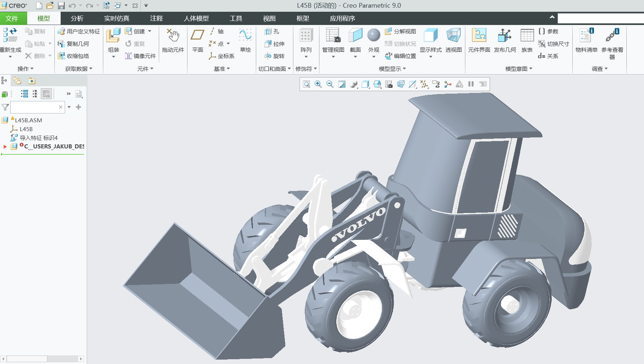Image resolution: width=644 pixels, height=364 pixels.
Task: Pause simulation in graphics toolbar
Action: (x=471, y=84)
